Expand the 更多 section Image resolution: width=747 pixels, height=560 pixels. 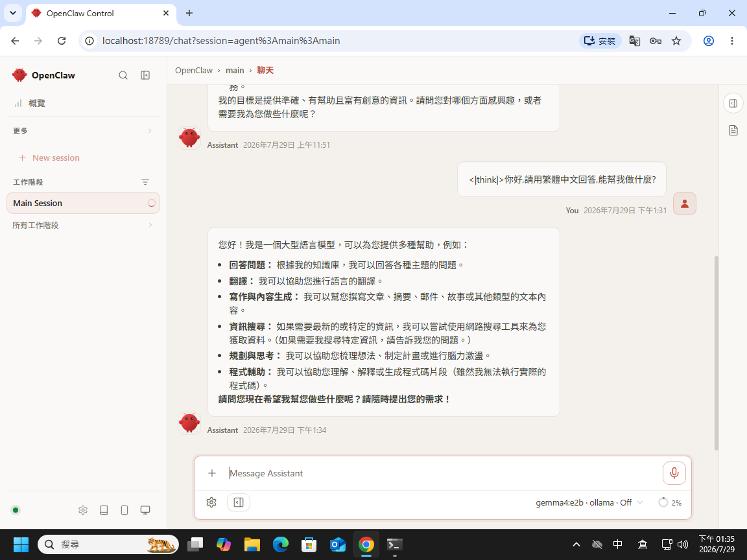(83, 130)
